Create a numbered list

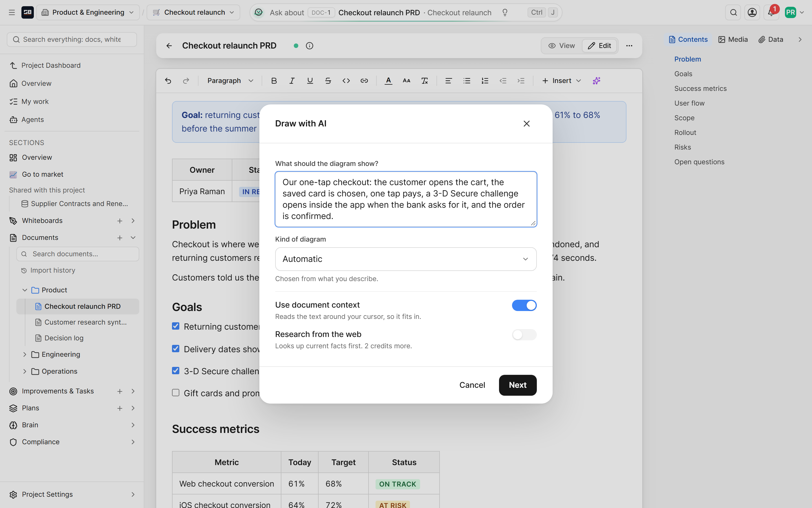tap(485, 81)
